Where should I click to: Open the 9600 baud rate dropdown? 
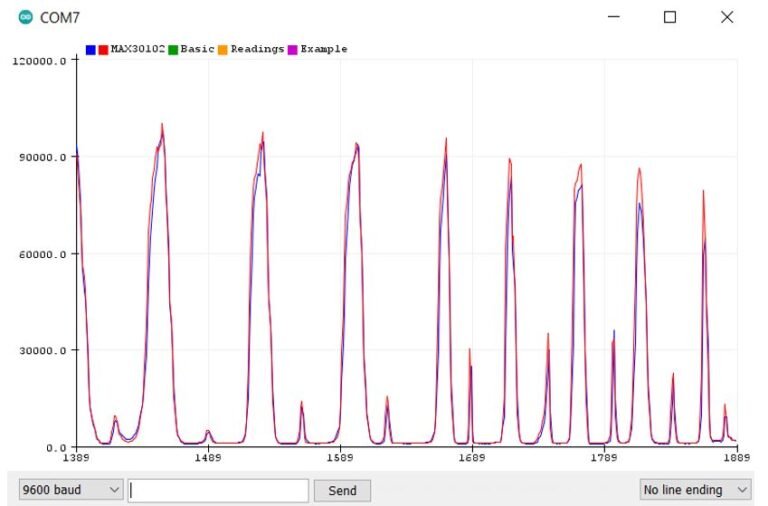(71, 490)
